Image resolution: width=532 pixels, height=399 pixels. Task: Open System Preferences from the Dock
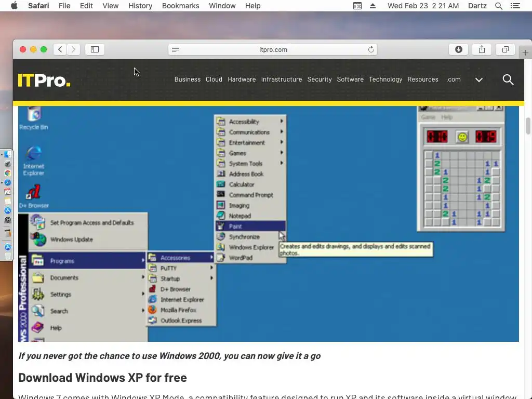(x=7, y=220)
